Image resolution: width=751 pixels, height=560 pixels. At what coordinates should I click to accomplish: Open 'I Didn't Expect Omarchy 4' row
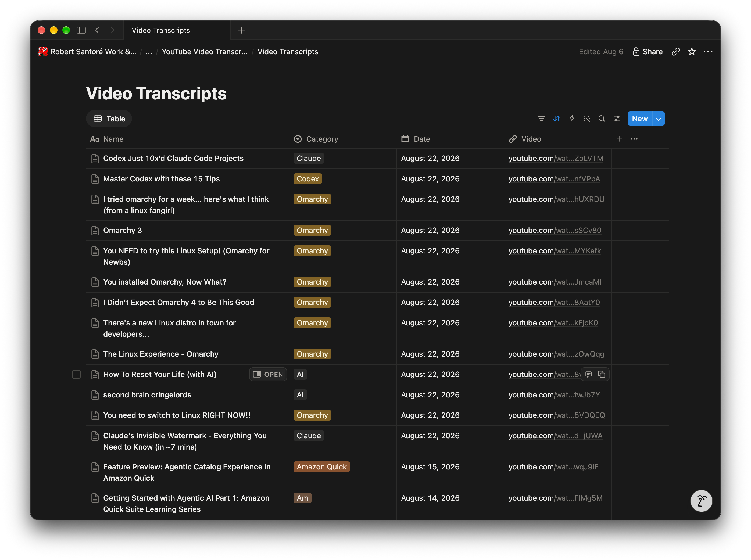tap(179, 302)
